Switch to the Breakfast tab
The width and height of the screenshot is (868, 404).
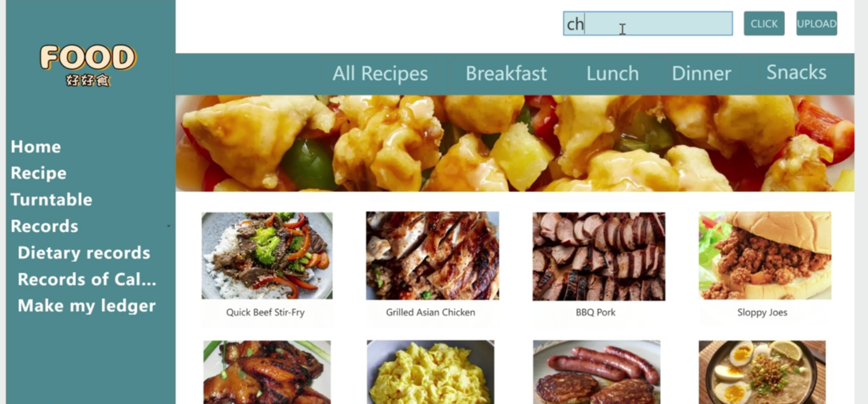coord(506,73)
